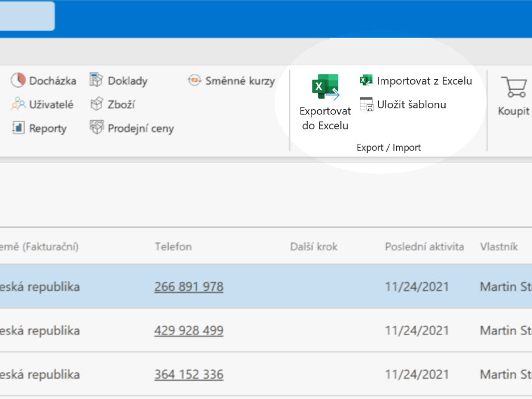Image resolution: width=532 pixels, height=399 pixels.
Task: Open the Docházka attendance icon
Action: 18,80
